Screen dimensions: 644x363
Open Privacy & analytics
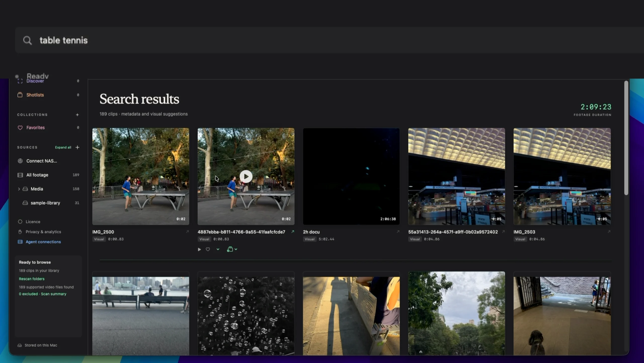pyautogui.click(x=43, y=232)
